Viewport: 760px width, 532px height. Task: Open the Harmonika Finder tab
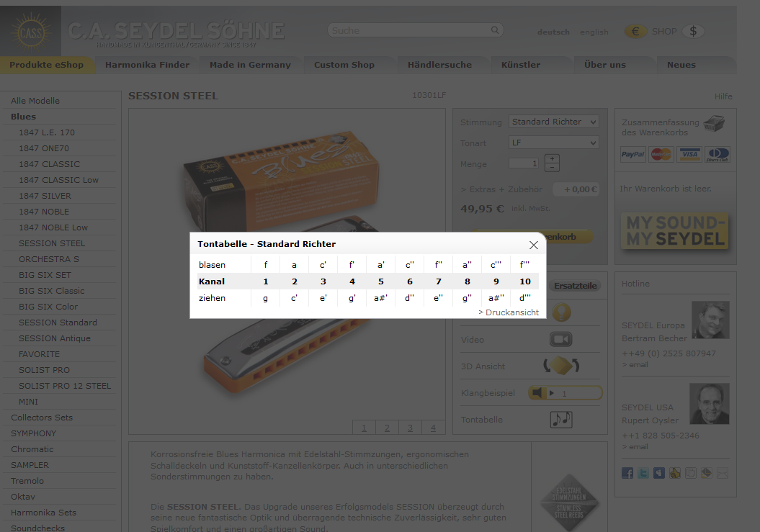(148, 65)
